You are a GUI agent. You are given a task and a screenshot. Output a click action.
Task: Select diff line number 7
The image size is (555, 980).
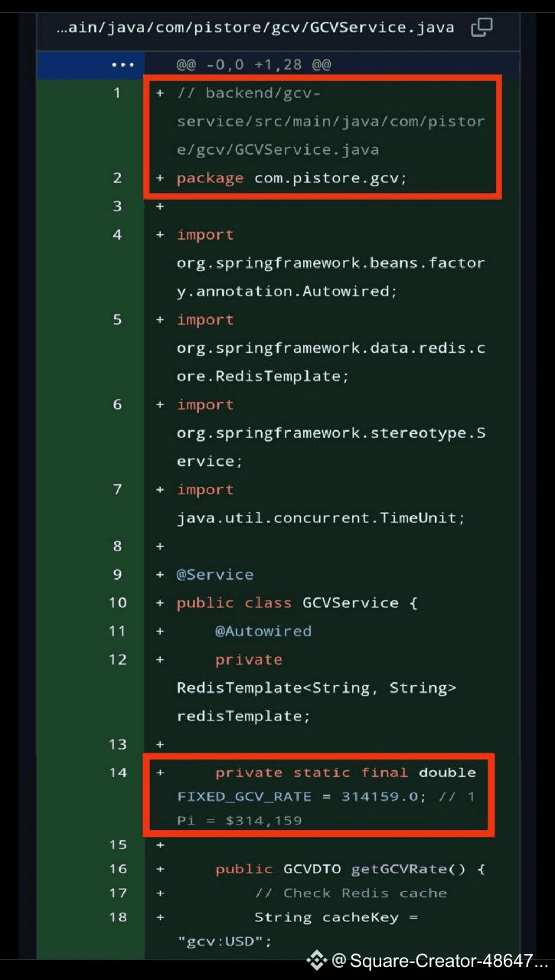pos(117,489)
